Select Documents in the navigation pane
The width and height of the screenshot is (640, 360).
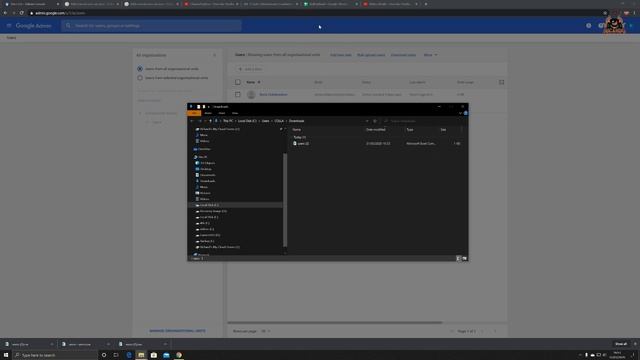click(x=206, y=175)
